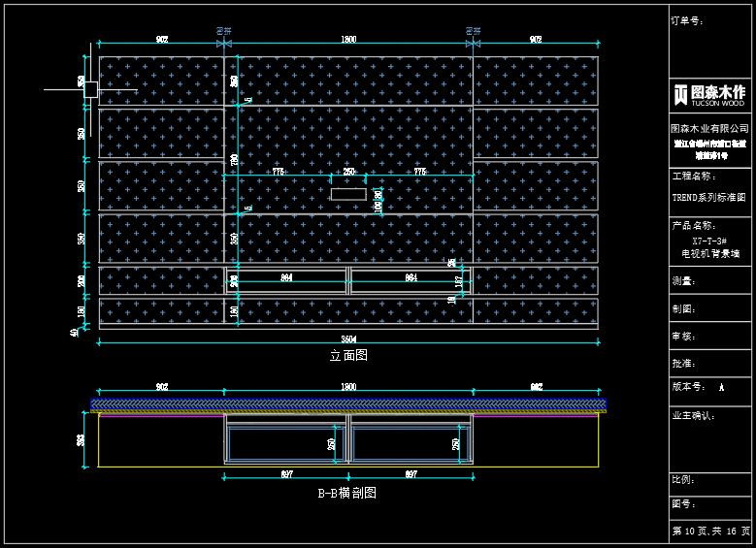Select the 业主确认 owner confirmation field
Screen dimensions: 756x548
click(x=693, y=415)
